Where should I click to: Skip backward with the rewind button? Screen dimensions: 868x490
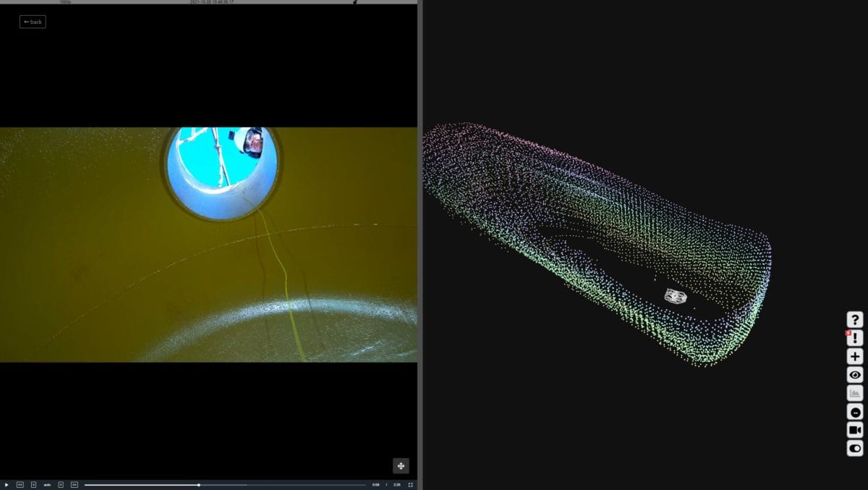tap(20, 484)
